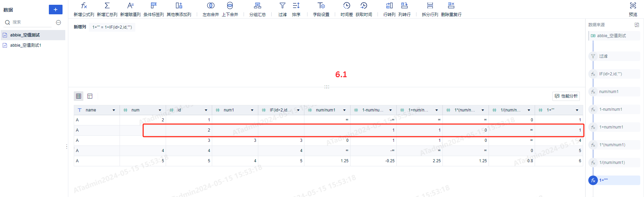Viewport: 644px width, 197px height.
Task: Click the left panel collapse handle
Action: click(67, 147)
